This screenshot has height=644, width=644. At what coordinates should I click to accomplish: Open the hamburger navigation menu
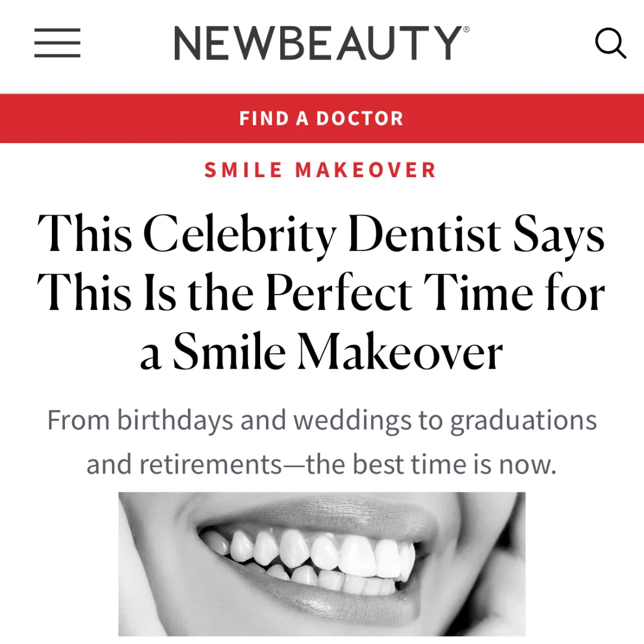(57, 43)
